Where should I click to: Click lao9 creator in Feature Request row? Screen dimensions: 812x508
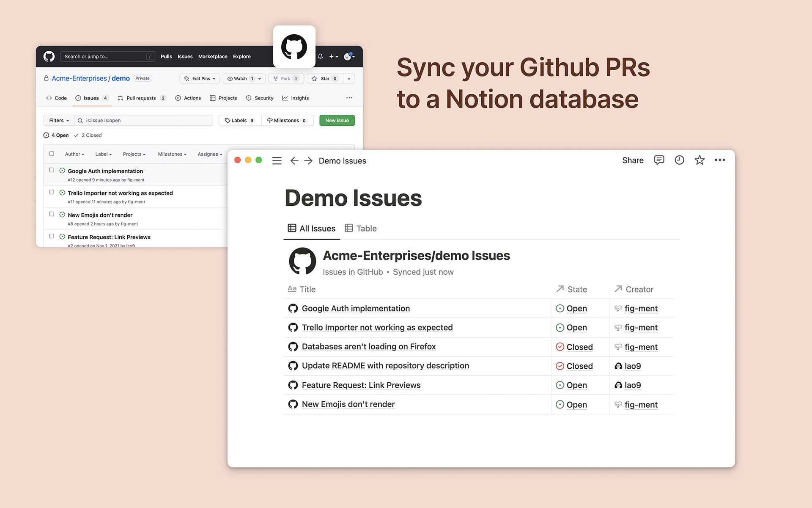628,385
